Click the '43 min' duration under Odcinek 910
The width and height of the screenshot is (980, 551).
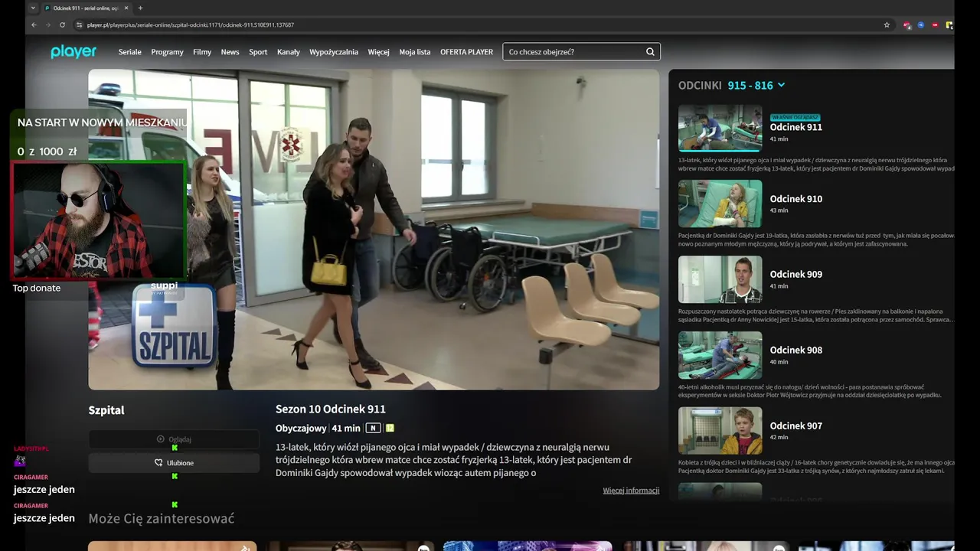point(779,210)
